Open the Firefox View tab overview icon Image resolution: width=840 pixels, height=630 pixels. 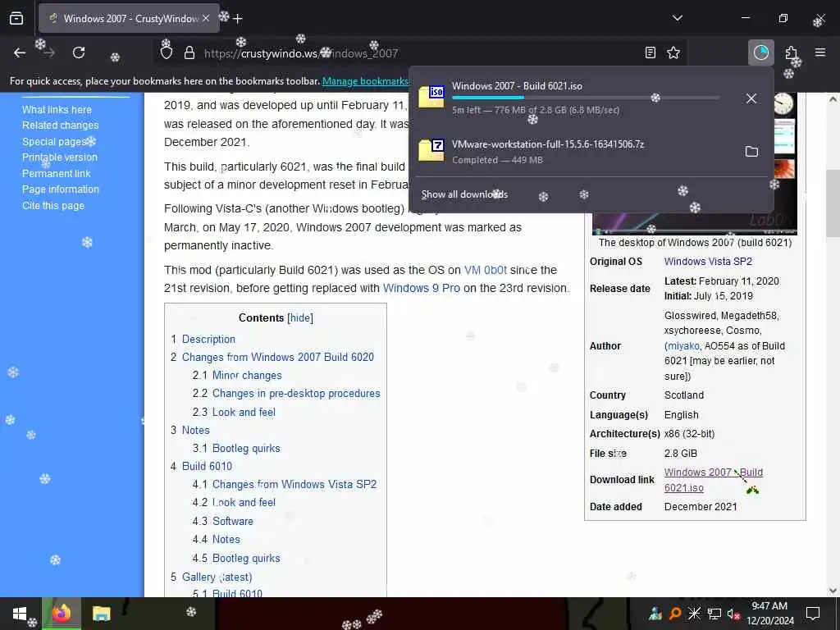[16, 18]
